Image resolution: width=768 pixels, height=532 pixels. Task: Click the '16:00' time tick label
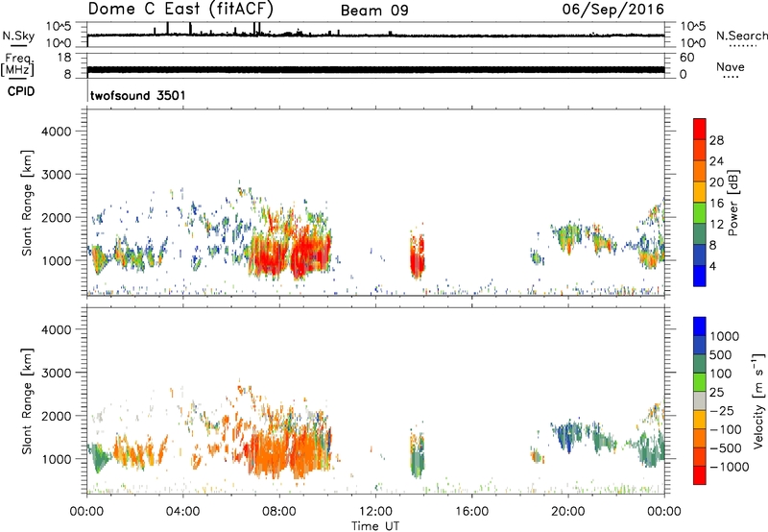pyautogui.click(x=471, y=512)
